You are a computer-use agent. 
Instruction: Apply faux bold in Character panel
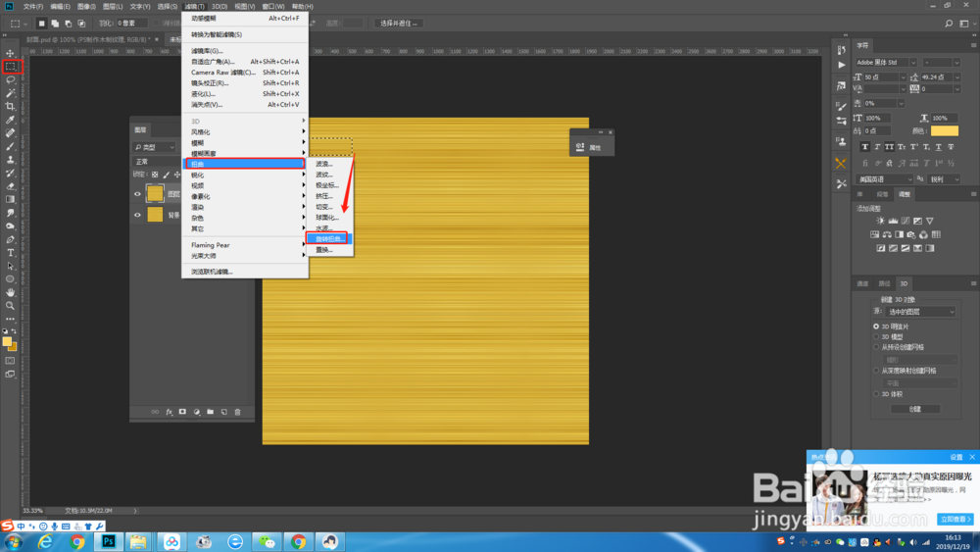tap(865, 147)
